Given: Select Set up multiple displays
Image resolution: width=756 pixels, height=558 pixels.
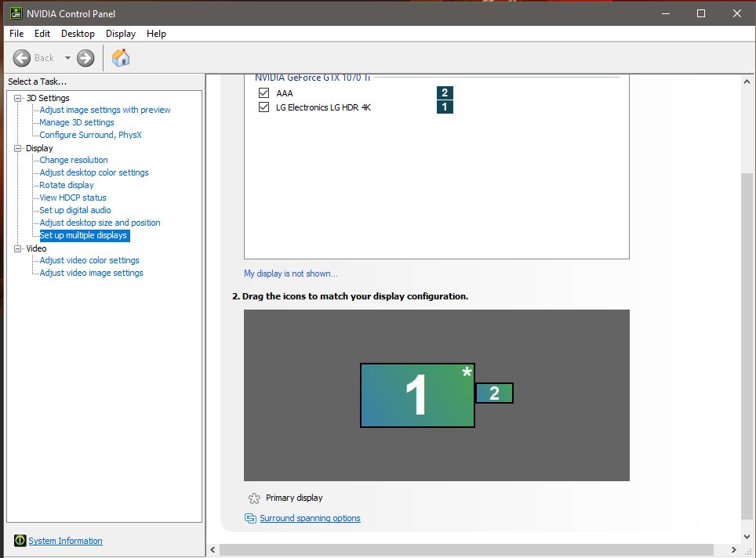Looking at the screenshot, I should (83, 235).
